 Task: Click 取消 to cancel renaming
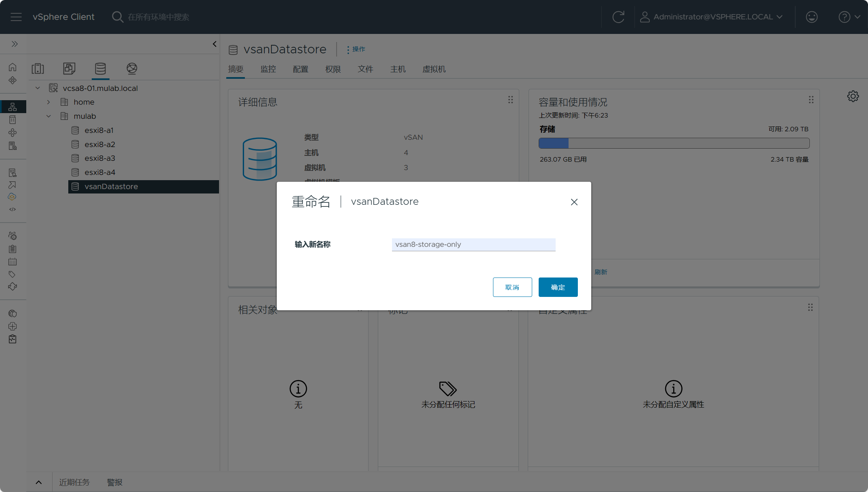coord(512,287)
